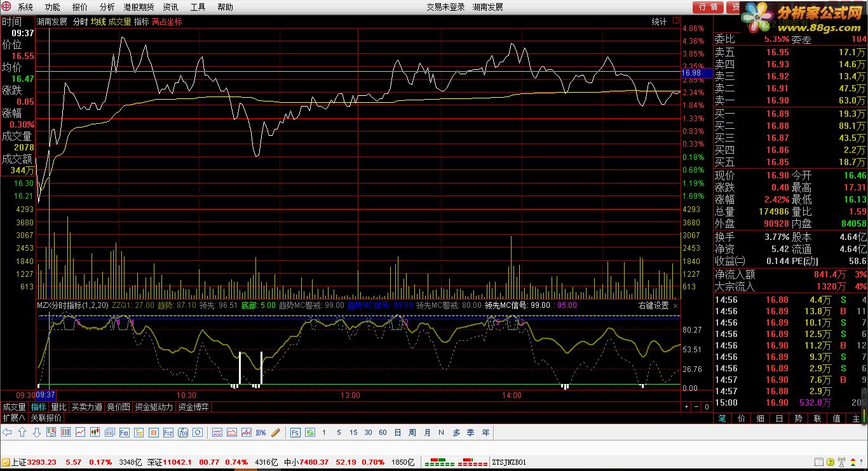Open the news document icon
Screen dimensions: 868x471
click(109, 432)
